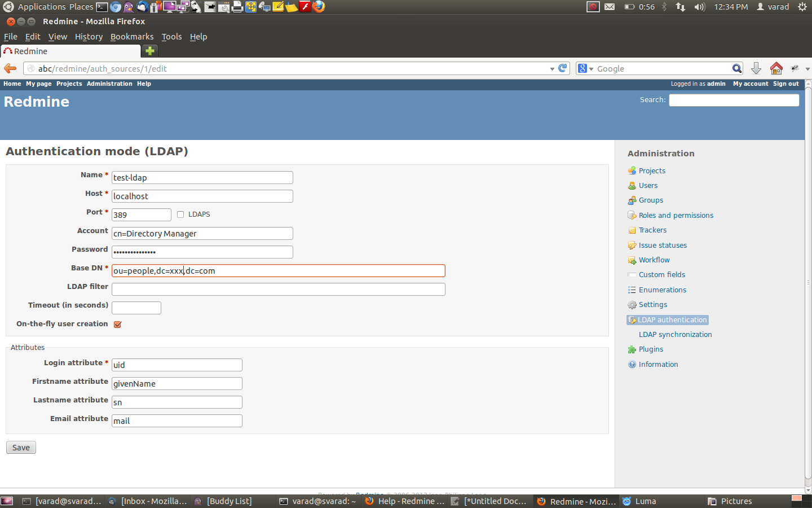812x508 pixels.
Task: Open the Trackers link
Action: point(652,230)
